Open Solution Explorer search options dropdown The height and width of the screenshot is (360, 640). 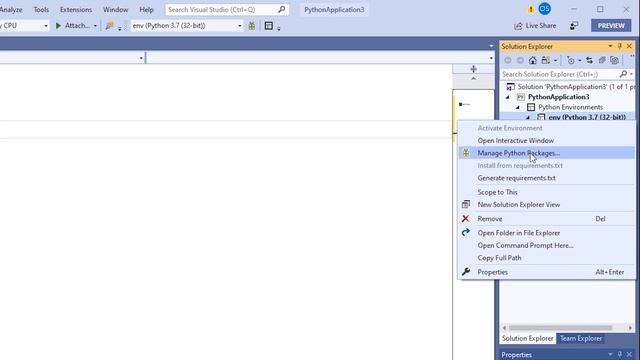click(631, 74)
